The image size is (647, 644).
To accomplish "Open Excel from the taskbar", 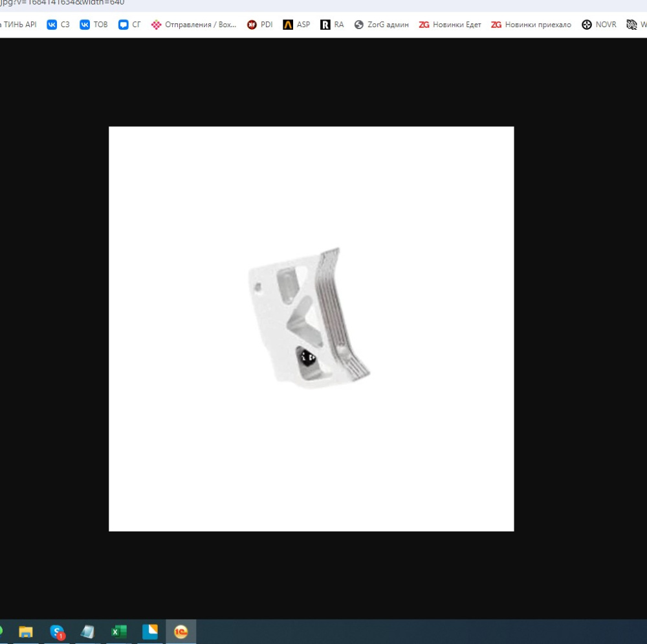I will pyautogui.click(x=119, y=632).
